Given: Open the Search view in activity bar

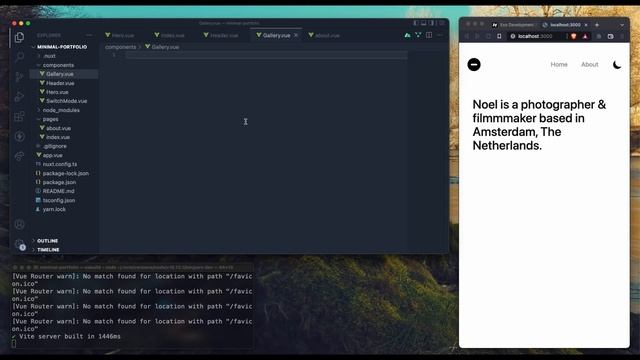Looking at the screenshot, I should [x=19, y=57].
